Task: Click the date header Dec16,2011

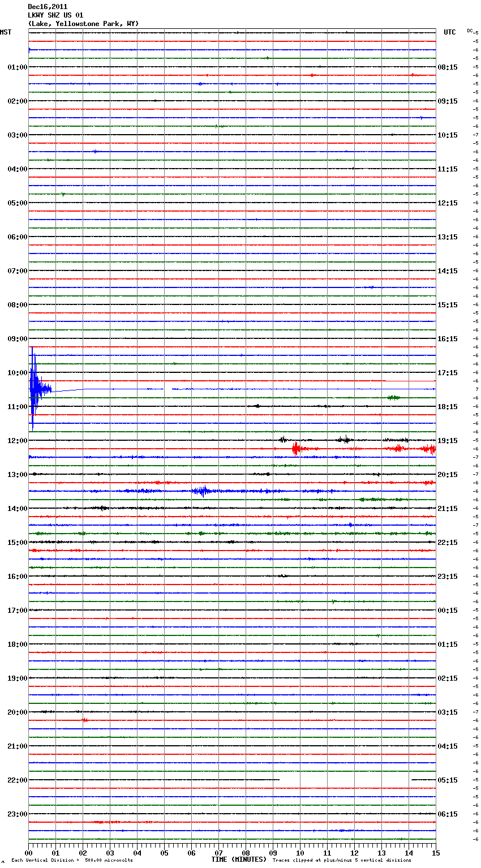Action: point(48,7)
